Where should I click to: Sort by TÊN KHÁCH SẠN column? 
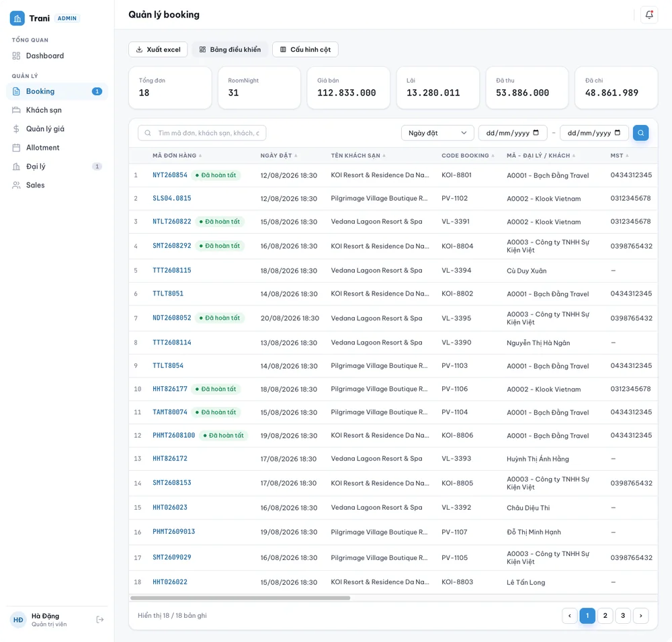[x=358, y=156]
